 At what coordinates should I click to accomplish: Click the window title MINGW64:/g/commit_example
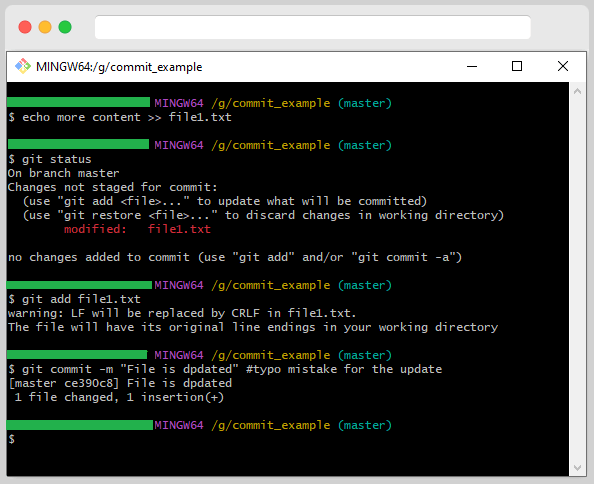pos(119,67)
